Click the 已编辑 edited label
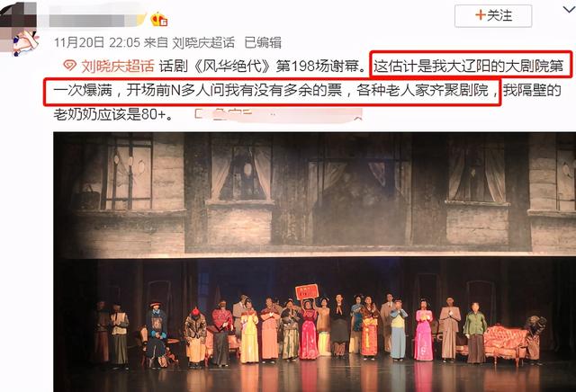The height and width of the screenshot is (392, 576). tap(263, 42)
